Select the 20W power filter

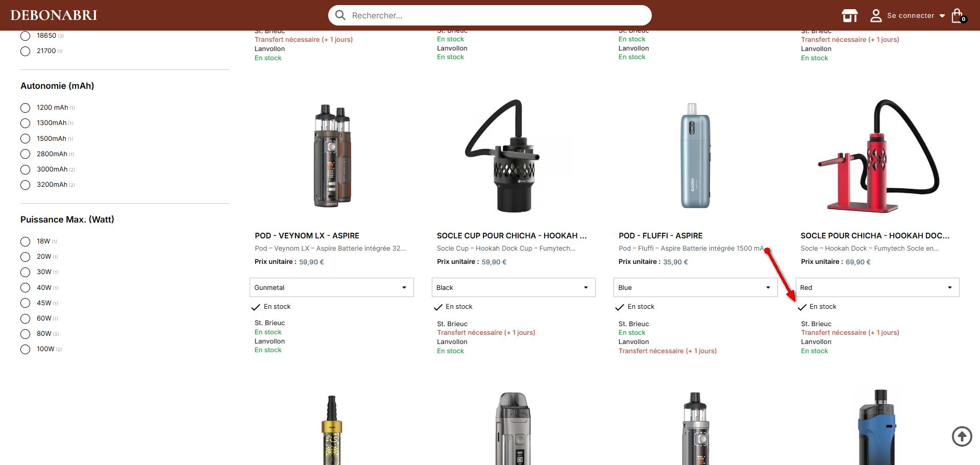tap(26, 257)
